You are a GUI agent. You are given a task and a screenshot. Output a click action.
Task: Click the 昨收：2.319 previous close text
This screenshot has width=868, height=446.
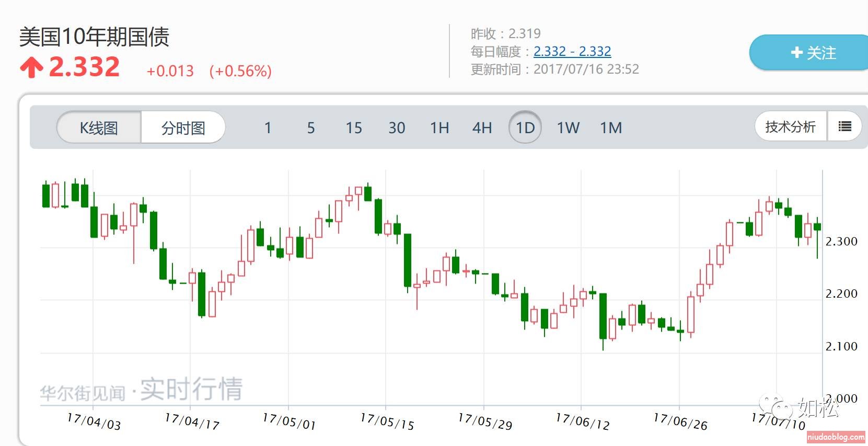pos(506,33)
